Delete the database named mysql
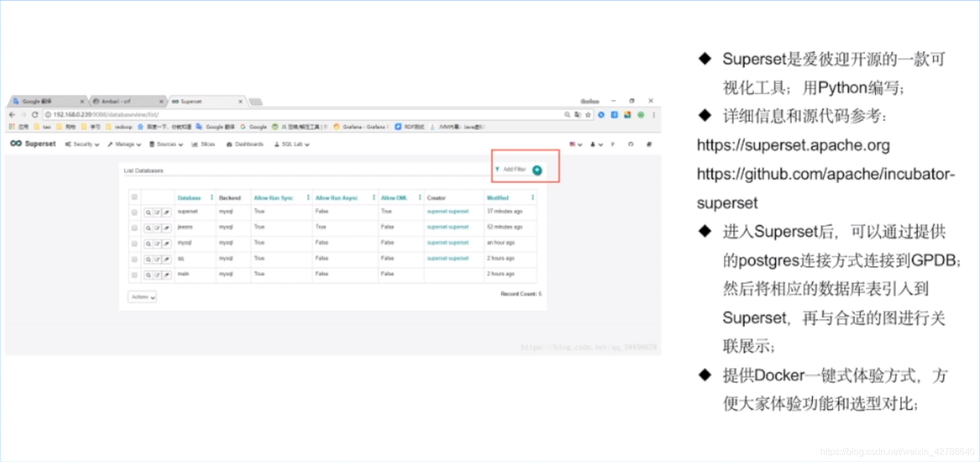Screen dimensions: 980x462 (167, 244)
